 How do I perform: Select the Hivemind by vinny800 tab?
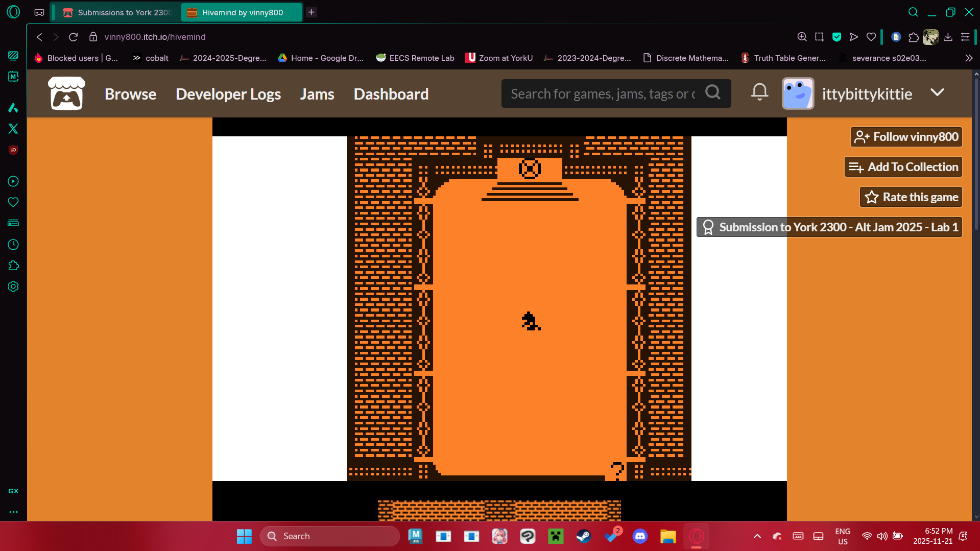[x=242, y=12]
